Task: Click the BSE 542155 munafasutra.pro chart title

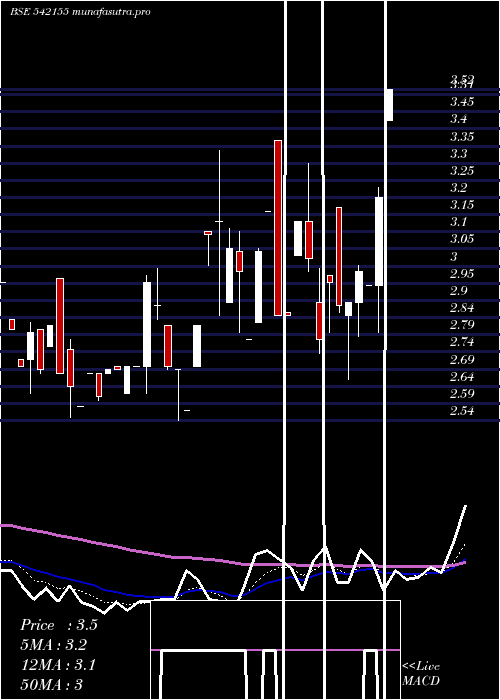Action: coord(80,12)
